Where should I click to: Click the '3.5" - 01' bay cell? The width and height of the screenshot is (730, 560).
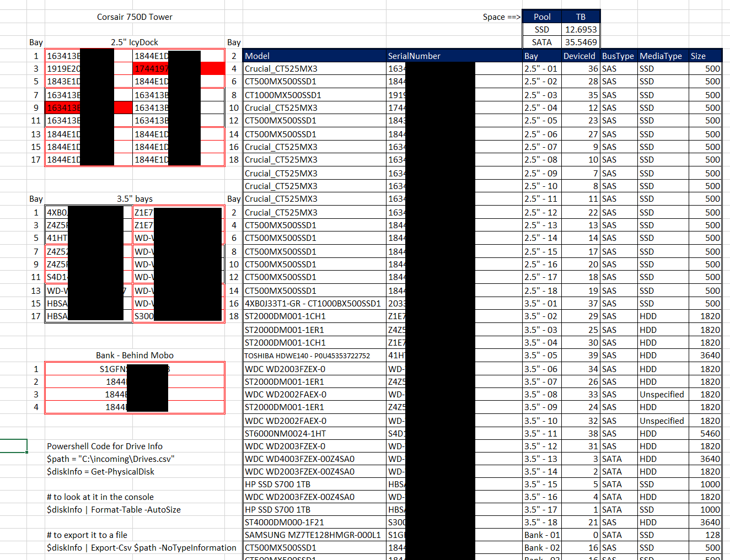click(x=542, y=304)
